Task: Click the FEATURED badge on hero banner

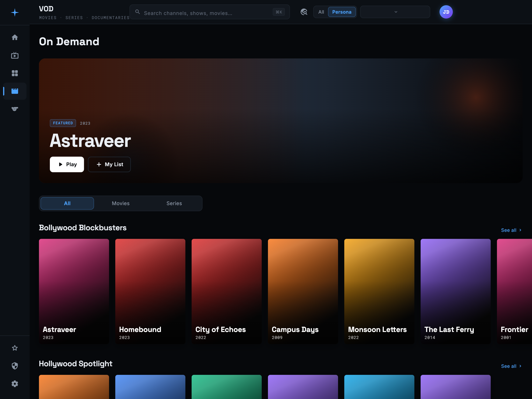Action: point(63,123)
